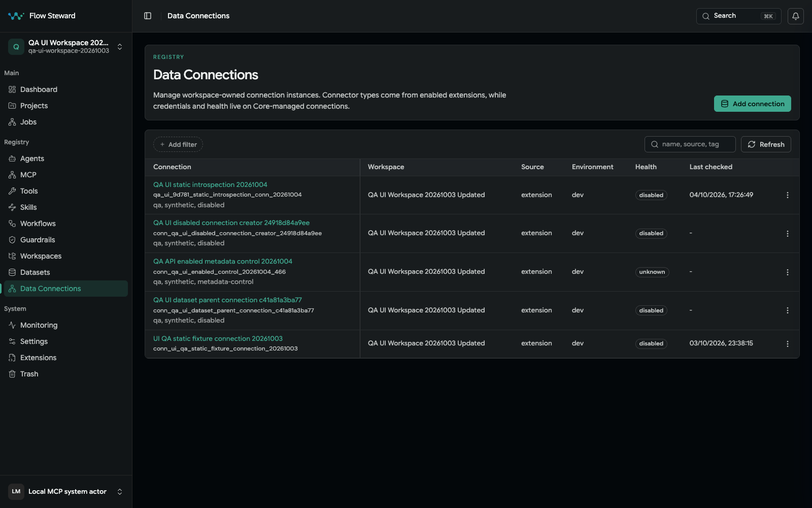The image size is (812, 508).
Task: Open row actions for UI QA static fixture
Action: pyautogui.click(x=787, y=344)
